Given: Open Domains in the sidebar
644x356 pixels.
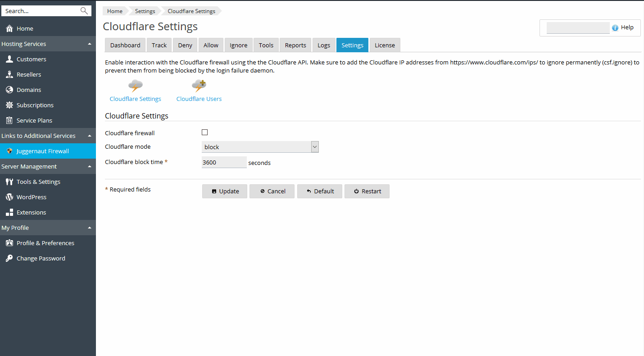Looking at the screenshot, I should [29, 90].
